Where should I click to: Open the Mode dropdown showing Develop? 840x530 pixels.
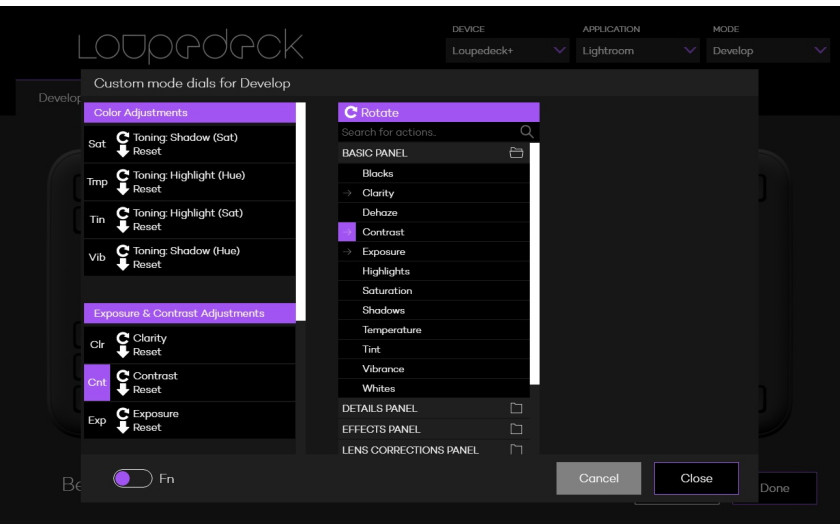coord(768,50)
